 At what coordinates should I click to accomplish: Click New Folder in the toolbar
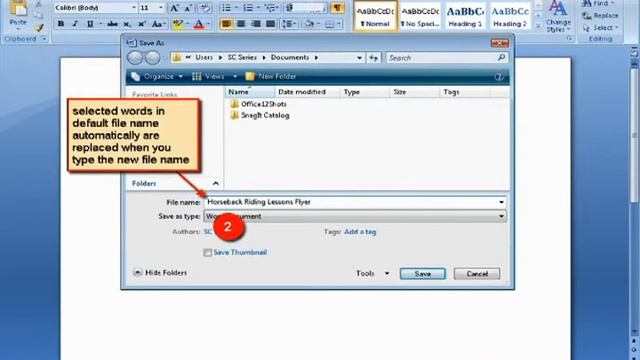[271, 76]
